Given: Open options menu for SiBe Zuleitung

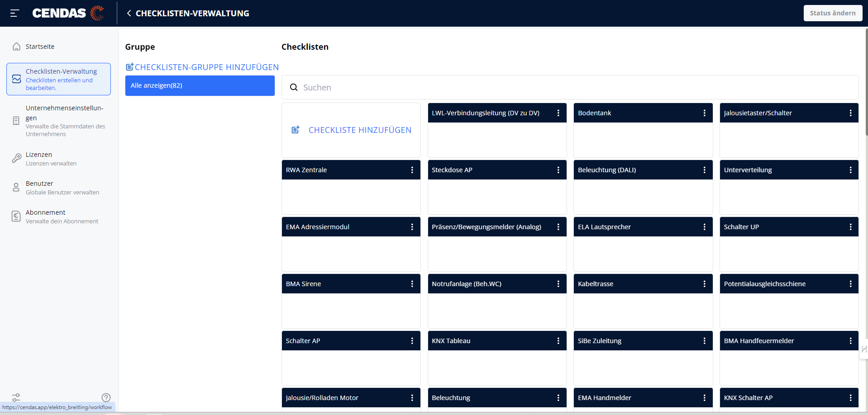Looking at the screenshot, I should [705, 341].
